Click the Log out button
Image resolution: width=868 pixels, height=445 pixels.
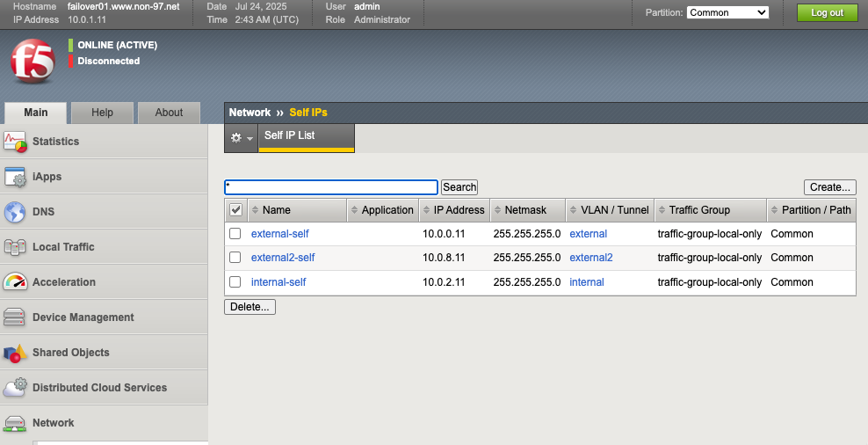pos(827,12)
